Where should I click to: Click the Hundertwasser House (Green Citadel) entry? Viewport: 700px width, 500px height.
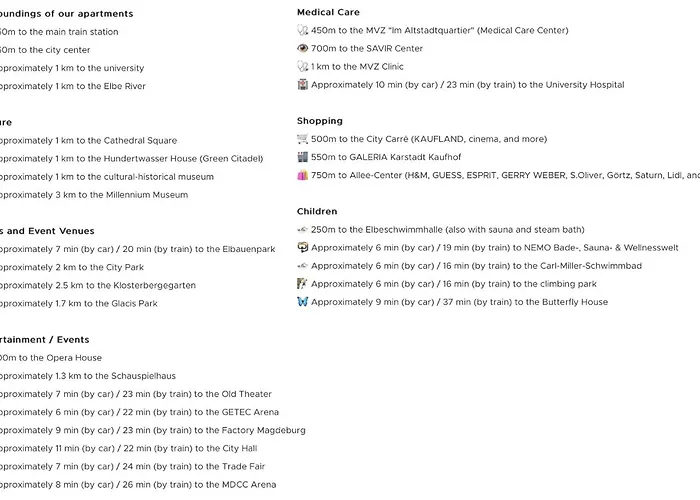(x=130, y=159)
